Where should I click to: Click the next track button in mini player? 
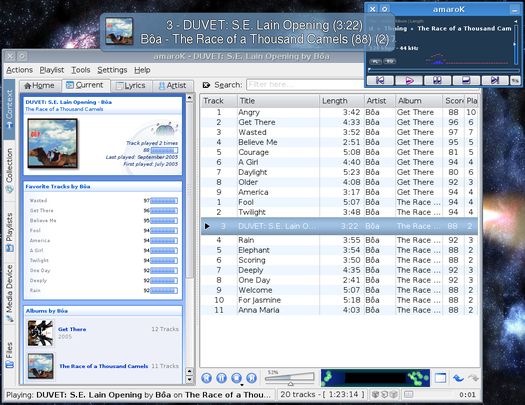pos(495,80)
